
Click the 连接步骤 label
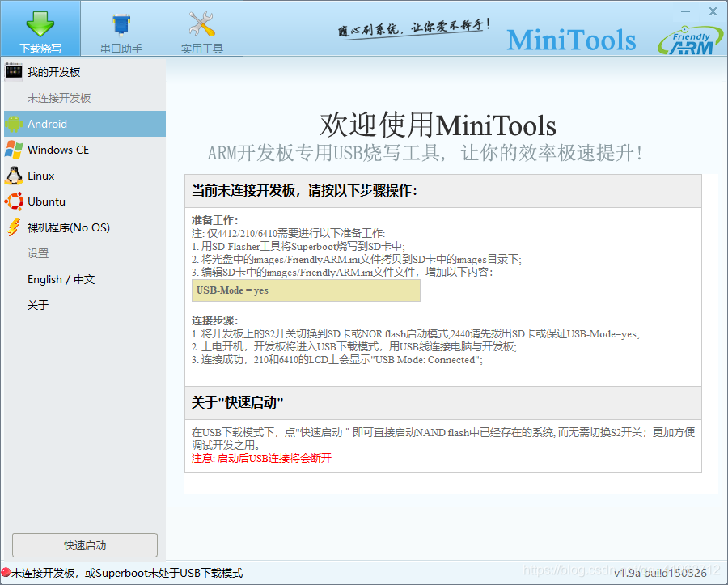[x=214, y=321]
